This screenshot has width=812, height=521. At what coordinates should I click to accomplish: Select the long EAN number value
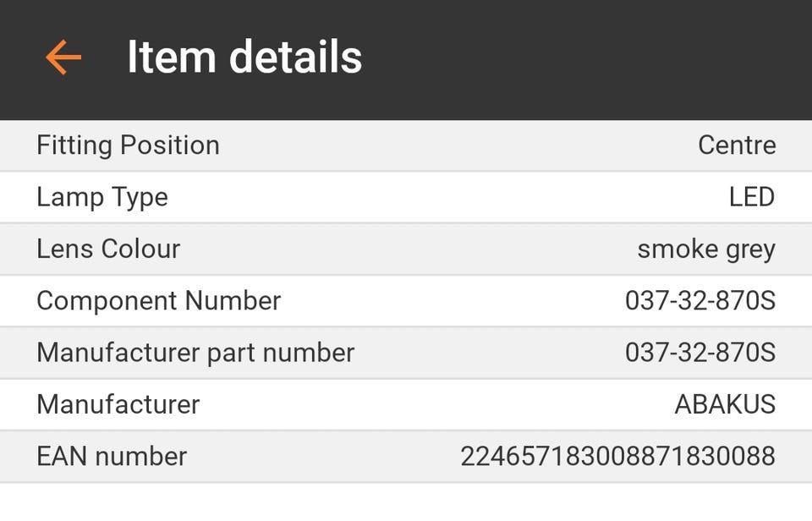(x=617, y=456)
